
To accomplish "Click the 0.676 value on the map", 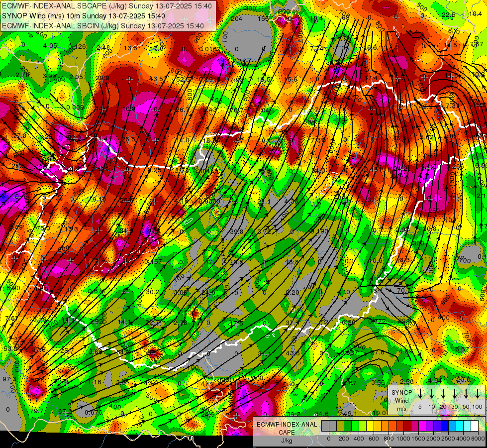I will (x=94, y=412).
